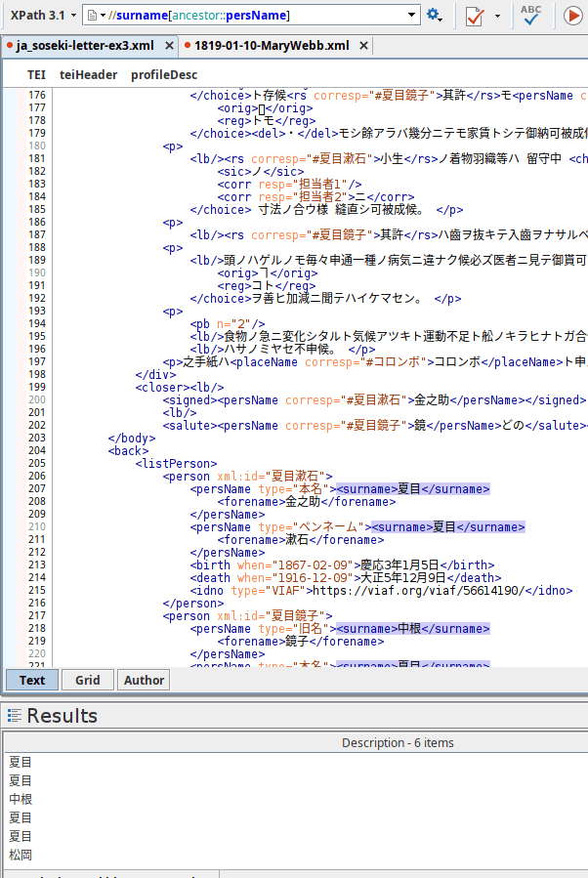
Task: Run the ABC spell check
Action: [x=531, y=15]
